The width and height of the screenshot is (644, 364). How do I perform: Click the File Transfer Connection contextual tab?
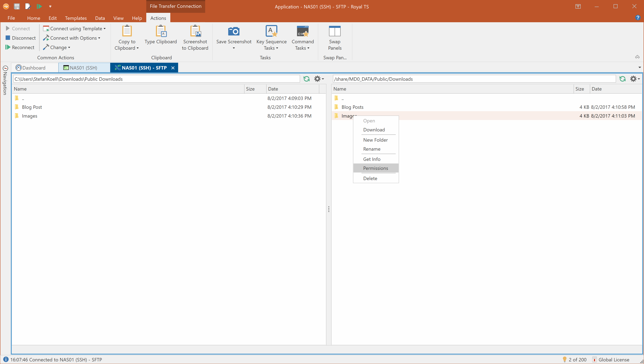point(176,6)
